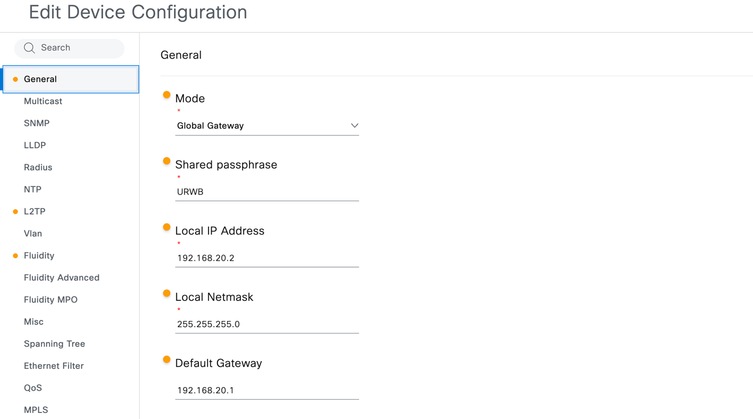
Task: Open the Fluidity Advanced section
Action: click(x=61, y=278)
